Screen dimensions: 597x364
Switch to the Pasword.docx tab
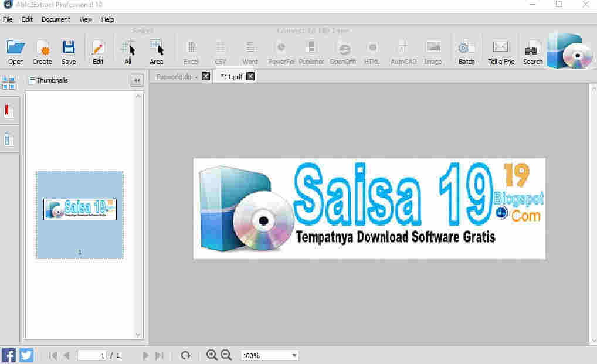pyautogui.click(x=177, y=76)
